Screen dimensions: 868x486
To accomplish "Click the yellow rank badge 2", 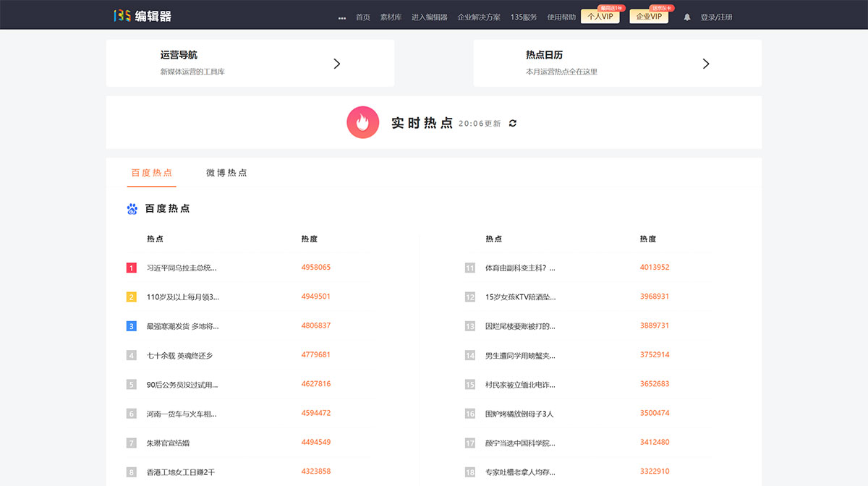I will click(x=131, y=297).
